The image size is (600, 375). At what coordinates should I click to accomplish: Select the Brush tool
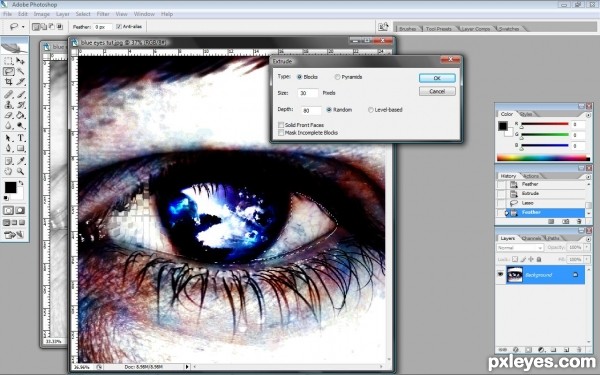[x=20, y=94]
